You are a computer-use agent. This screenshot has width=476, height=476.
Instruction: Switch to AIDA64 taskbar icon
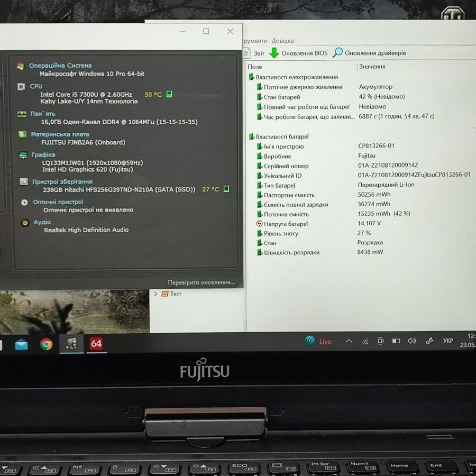tap(96, 343)
